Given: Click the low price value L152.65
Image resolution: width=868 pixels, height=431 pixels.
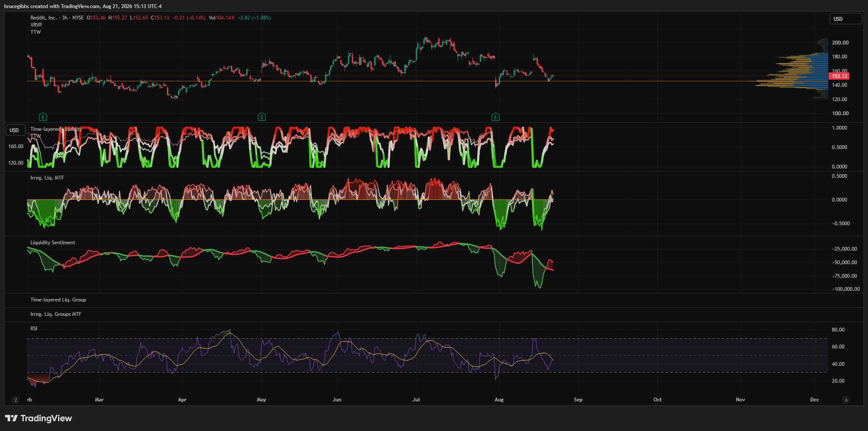Looking at the screenshot, I should (x=139, y=18).
